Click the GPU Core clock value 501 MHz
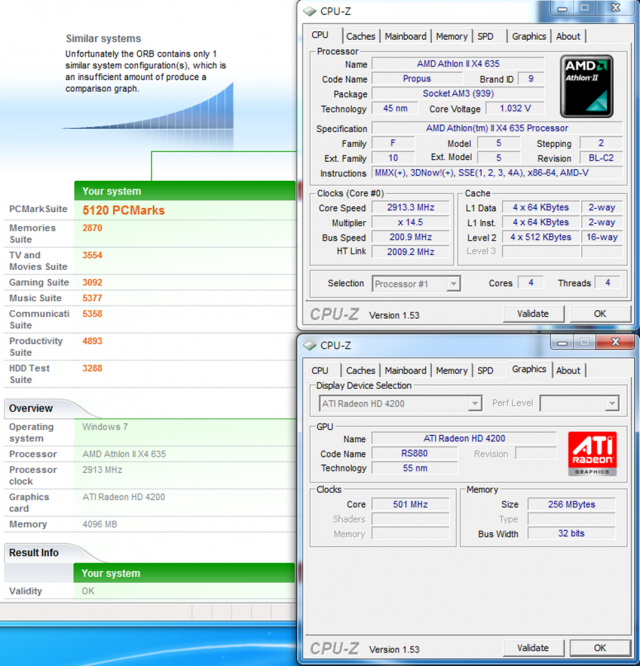This screenshot has width=640, height=667. pos(410,505)
